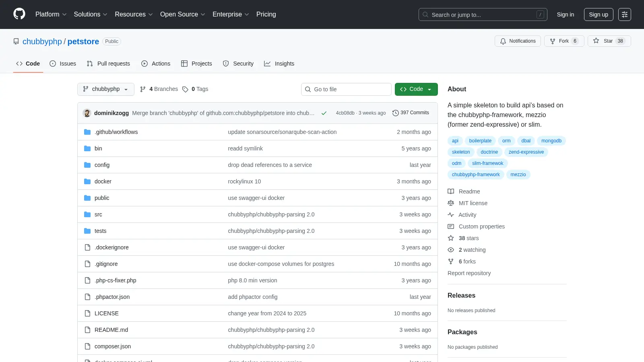
Task: Open the README.md file
Action: click(111, 330)
